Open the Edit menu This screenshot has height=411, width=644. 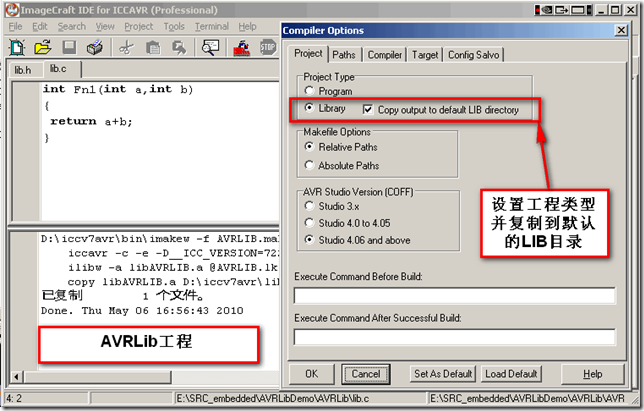tap(39, 27)
